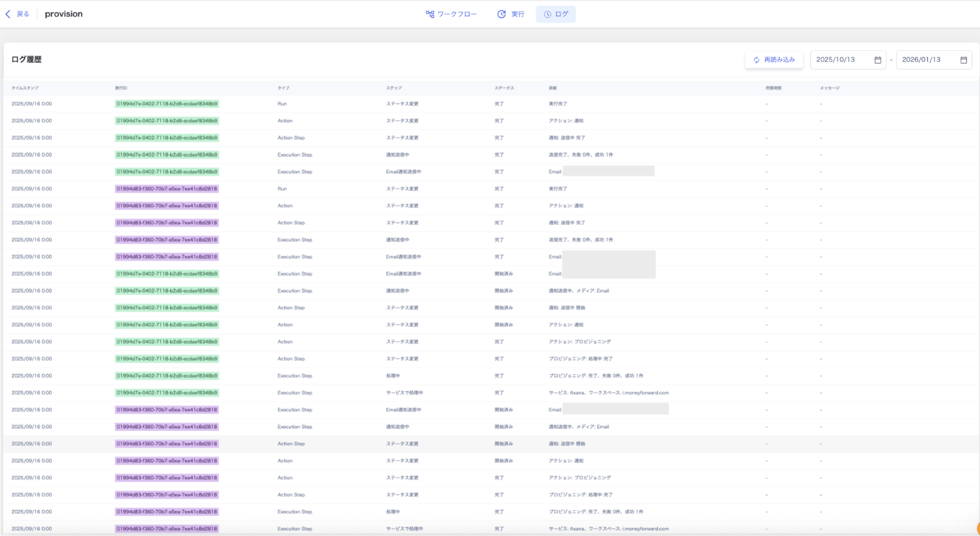Click プロビジョニング: 処理中 完了 in the purple-ID row
The image size is (980, 536).
(581, 495)
